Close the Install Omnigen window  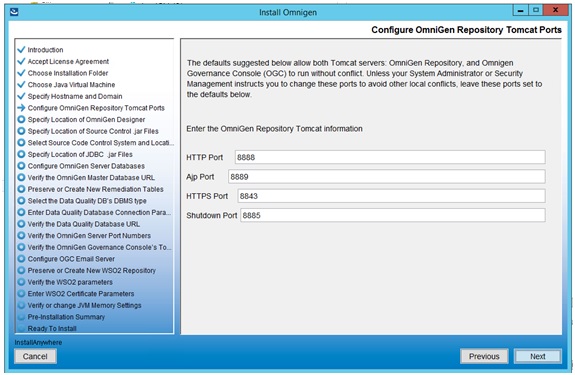[556, 10]
